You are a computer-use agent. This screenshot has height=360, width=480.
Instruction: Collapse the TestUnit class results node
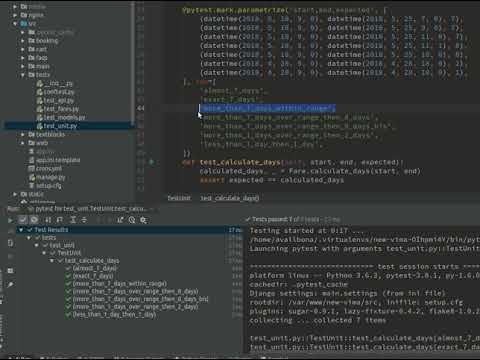pos(44,253)
